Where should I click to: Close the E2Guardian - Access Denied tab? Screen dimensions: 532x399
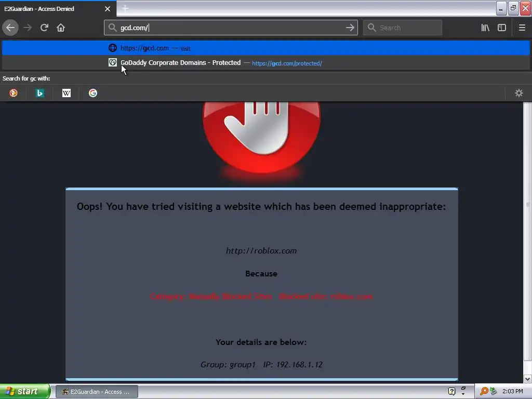(108, 9)
